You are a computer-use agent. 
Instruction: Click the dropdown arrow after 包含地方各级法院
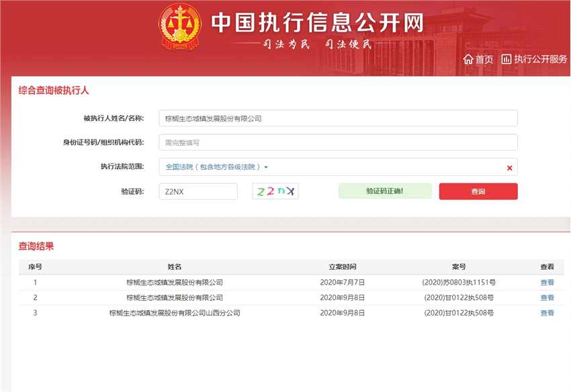tap(266, 167)
